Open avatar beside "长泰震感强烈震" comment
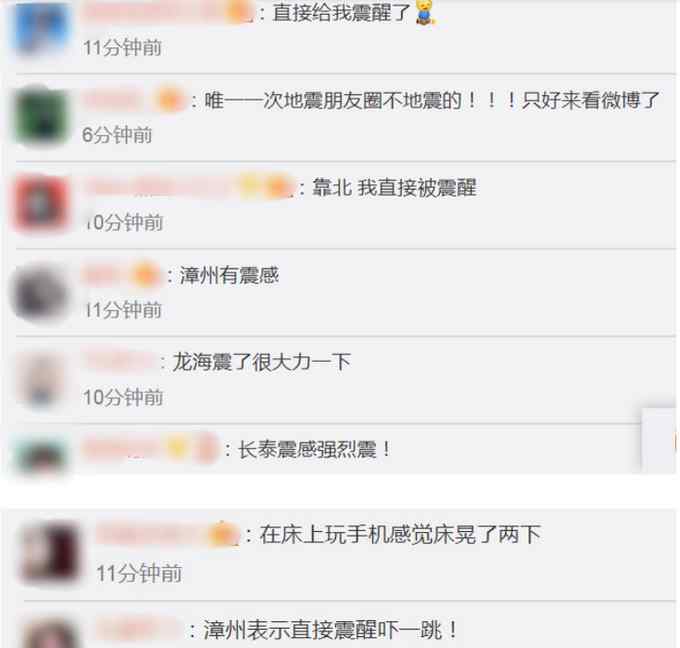The height and width of the screenshot is (648, 680). point(41,455)
